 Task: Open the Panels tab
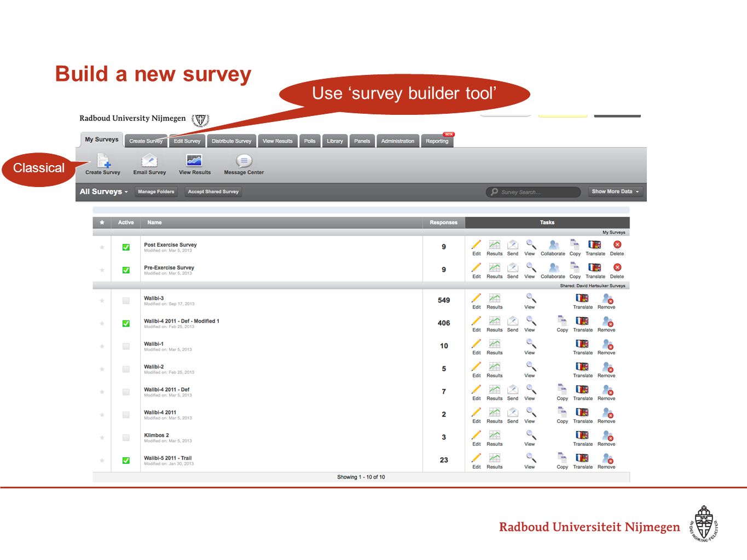click(x=362, y=141)
